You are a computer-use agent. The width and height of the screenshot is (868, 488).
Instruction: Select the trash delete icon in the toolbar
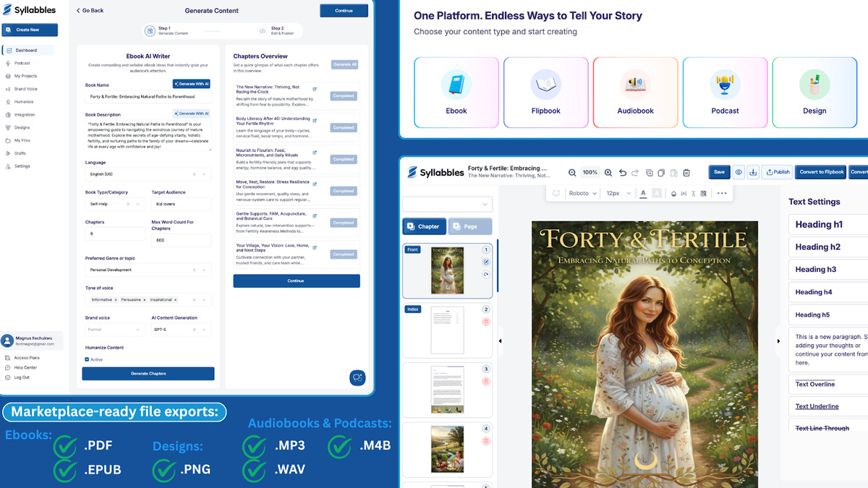point(686,173)
